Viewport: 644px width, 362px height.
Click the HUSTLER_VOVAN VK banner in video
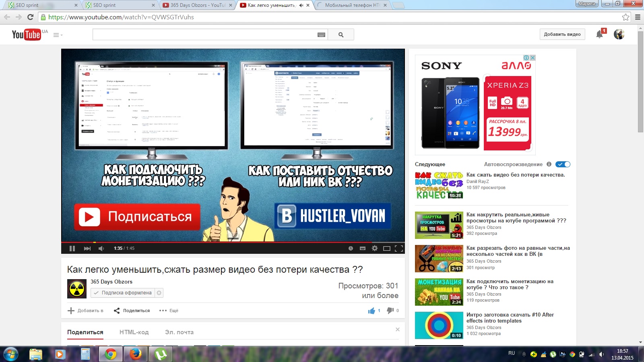tap(332, 216)
